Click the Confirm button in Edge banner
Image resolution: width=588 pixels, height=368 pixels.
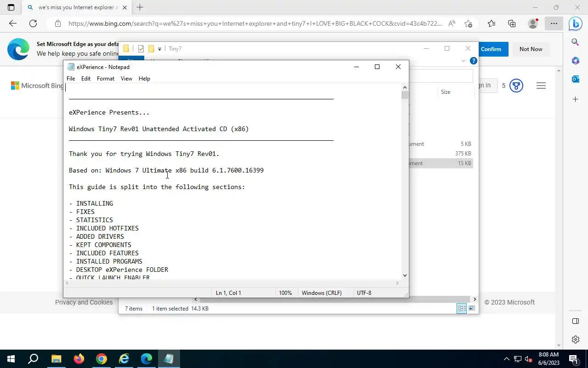click(x=491, y=49)
